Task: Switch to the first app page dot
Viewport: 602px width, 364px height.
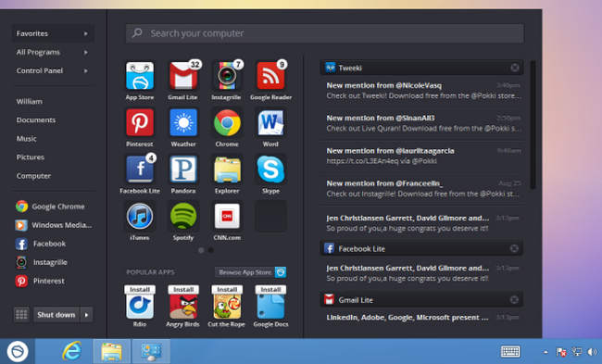Action: pyautogui.click(x=201, y=250)
